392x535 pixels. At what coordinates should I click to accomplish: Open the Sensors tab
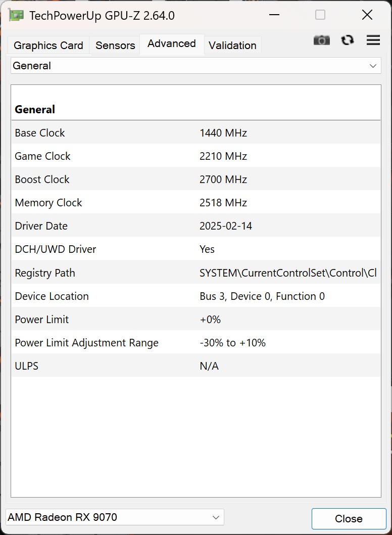pos(115,46)
